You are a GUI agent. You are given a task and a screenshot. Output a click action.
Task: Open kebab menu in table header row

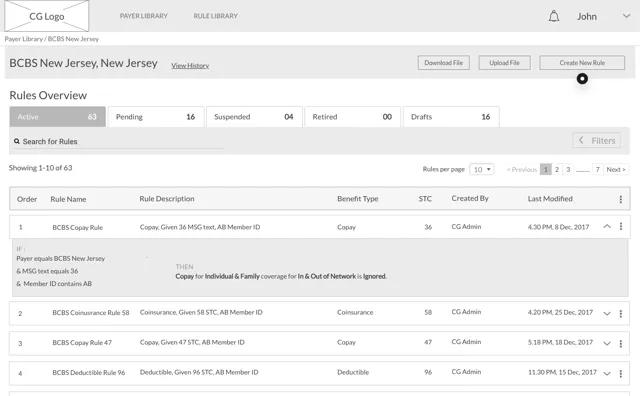tap(620, 199)
